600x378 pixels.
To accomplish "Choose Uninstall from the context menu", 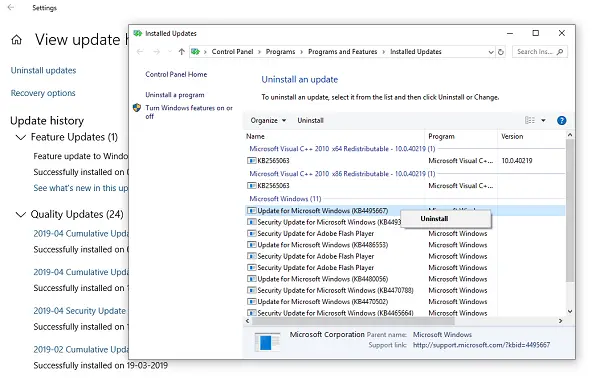I will pyautogui.click(x=434, y=218).
